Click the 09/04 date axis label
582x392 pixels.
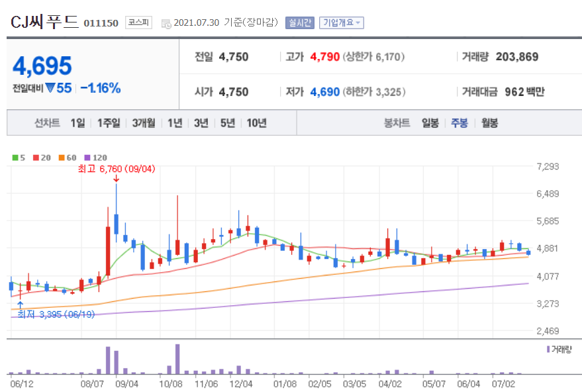[x=127, y=384]
